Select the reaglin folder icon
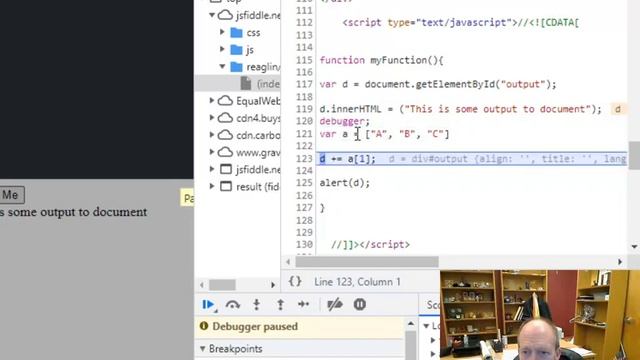Image resolution: width=640 pixels, height=360 pixels. tap(236, 67)
